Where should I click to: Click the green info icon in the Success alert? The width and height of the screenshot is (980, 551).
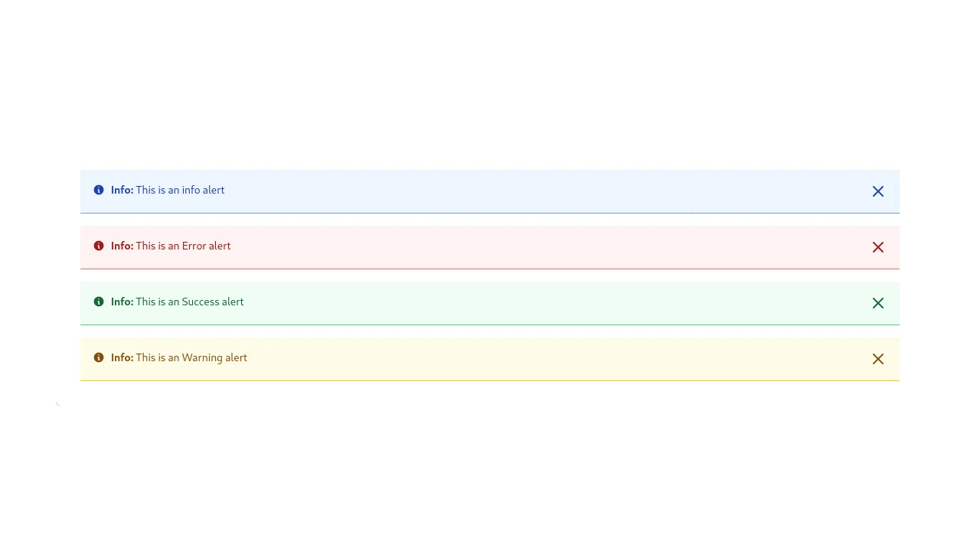click(99, 302)
